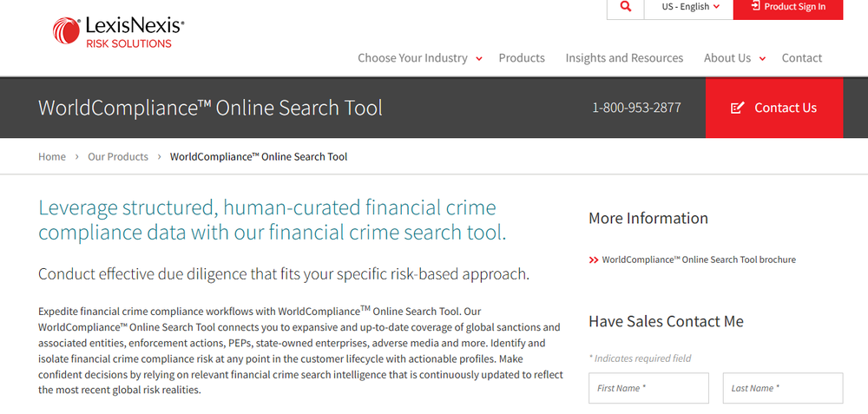
Task: Click the WorldCompliance Online Search Tool banner title
Action: point(210,108)
